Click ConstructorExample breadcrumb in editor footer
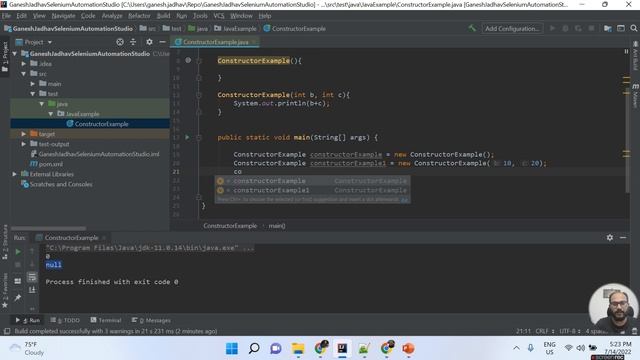This screenshot has height=360, width=640. 230,226
